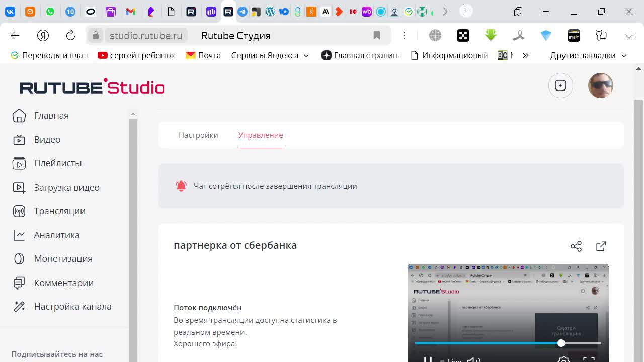Click the add content plus button
The height and width of the screenshot is (362, 644).
[x=560, y=85]
